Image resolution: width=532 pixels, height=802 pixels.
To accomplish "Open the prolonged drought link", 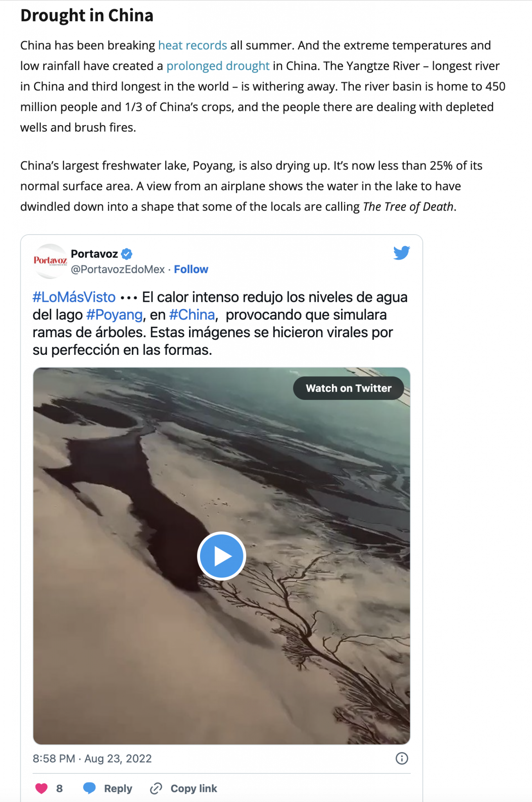I will (x=218, y=66).
